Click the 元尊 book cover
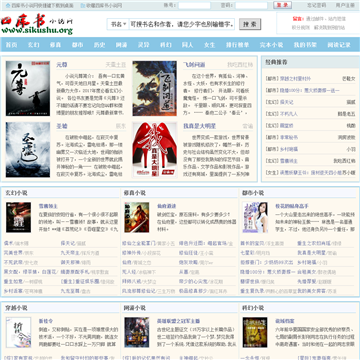The height and width of the screenshot is (360, 360). coord(28,88)
